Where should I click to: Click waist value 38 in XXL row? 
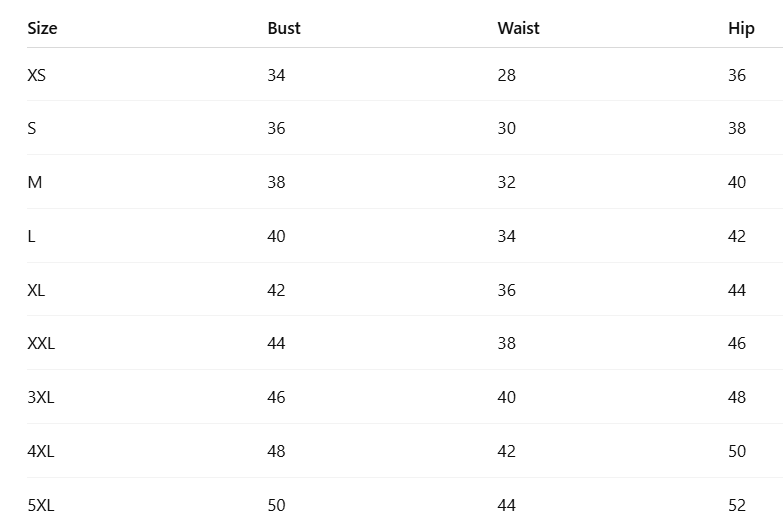click(506, 343)
